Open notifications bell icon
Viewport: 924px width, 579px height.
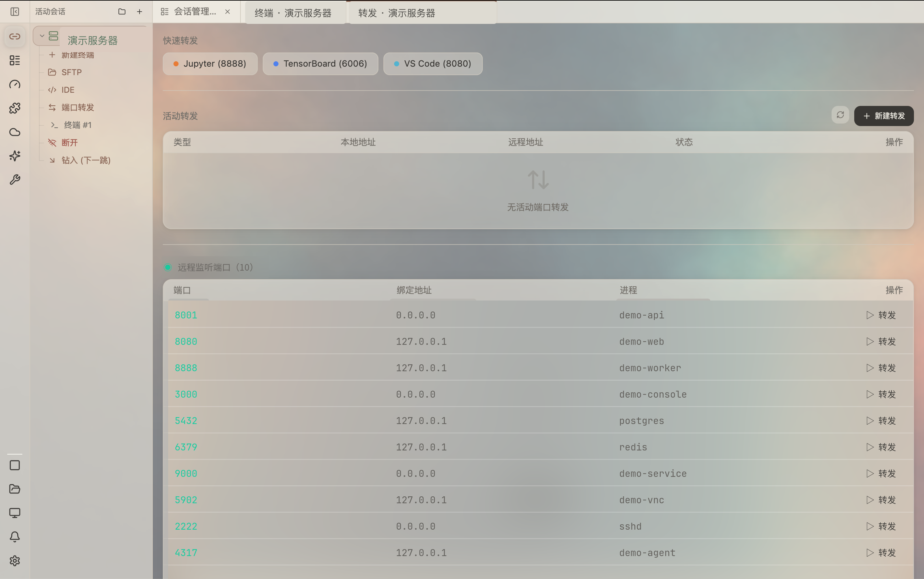point(14,537)
